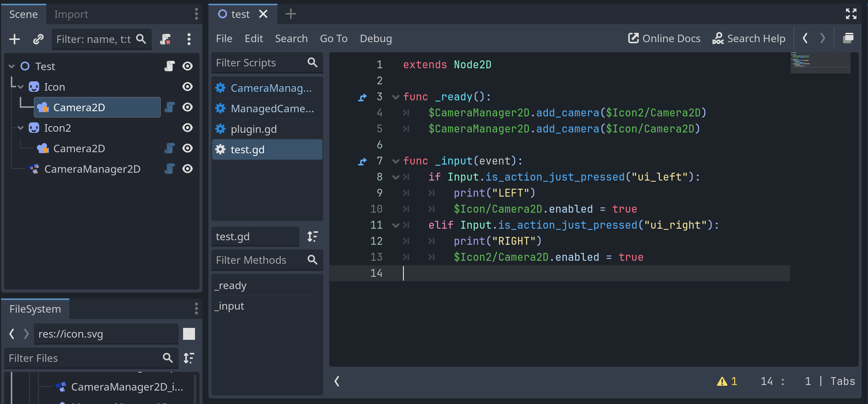Toggle visibility of the selected Camera2D node
Image resolution: width=868 pixels, height=404 pixels.
point(188,107)
